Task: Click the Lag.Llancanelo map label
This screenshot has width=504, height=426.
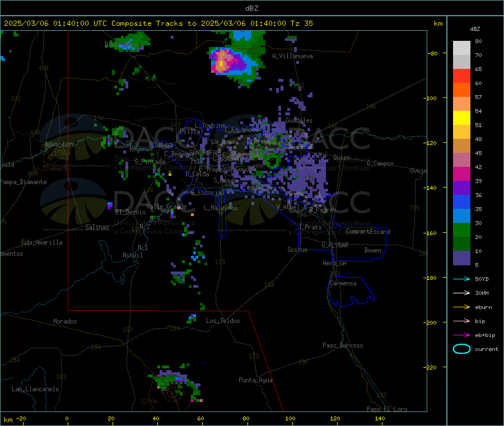Action: tap(35, 389)
